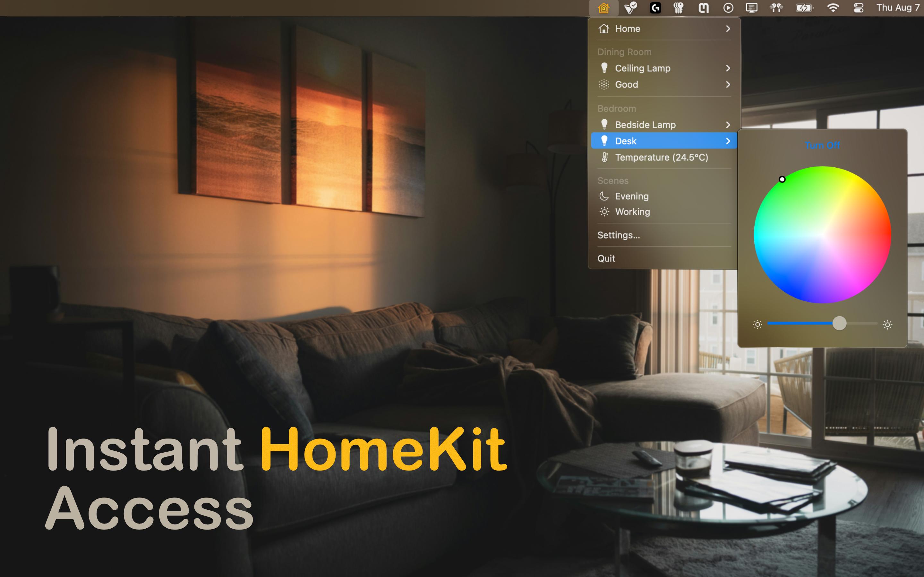Click the battery charging icon
924x577 pixels.
coord(804,8)
